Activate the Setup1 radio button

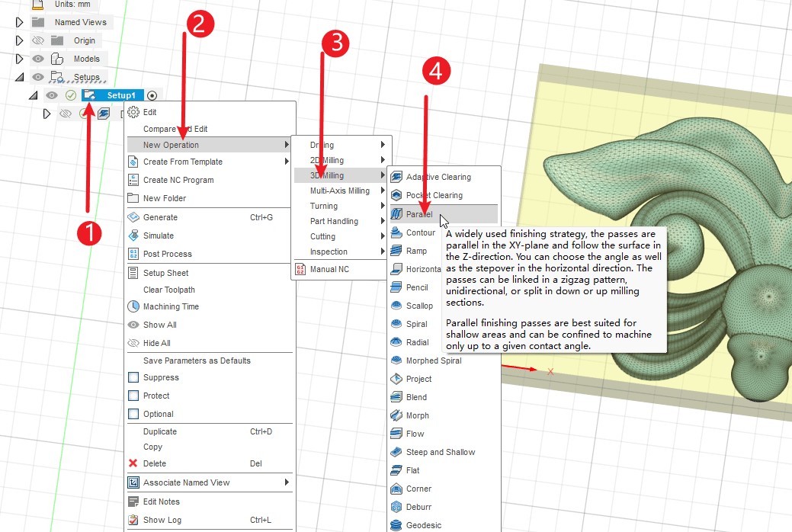click(152, 95)
